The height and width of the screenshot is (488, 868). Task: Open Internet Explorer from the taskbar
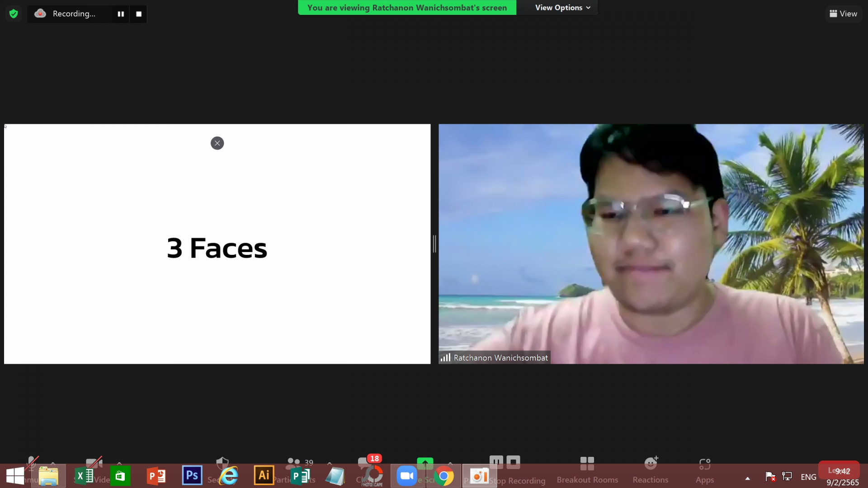(x=228, y=476)
